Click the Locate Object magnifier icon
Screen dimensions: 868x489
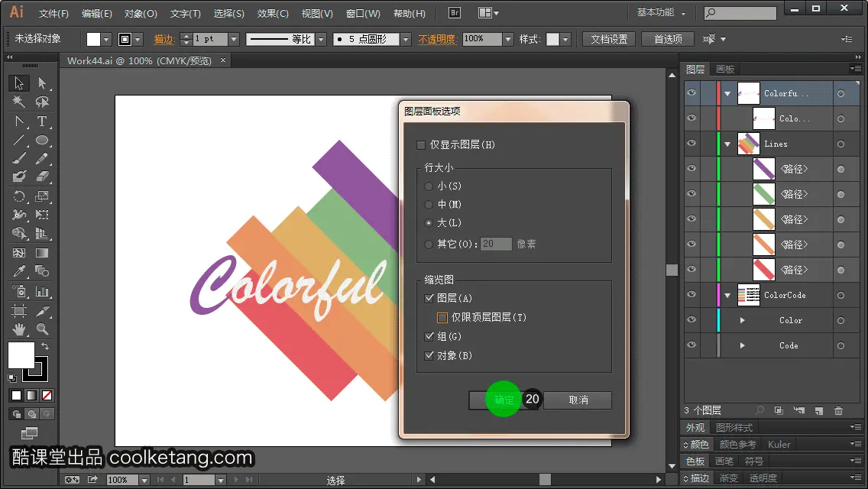point(760,410)
